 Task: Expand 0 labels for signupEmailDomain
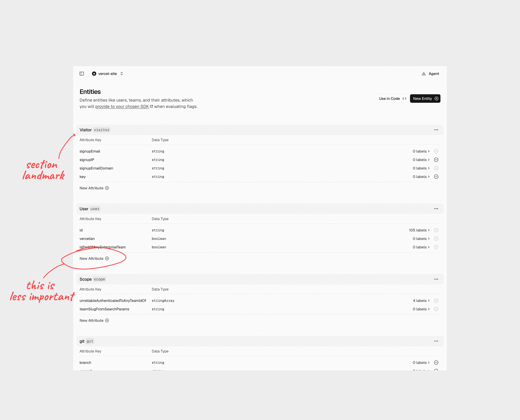(421, 168)
